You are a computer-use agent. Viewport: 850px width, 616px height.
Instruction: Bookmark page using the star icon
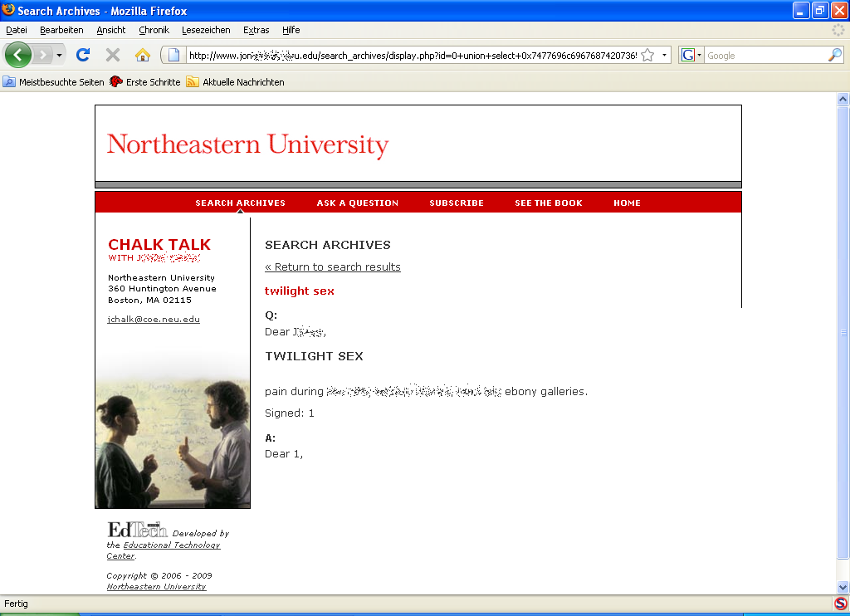tap(647, 56)
